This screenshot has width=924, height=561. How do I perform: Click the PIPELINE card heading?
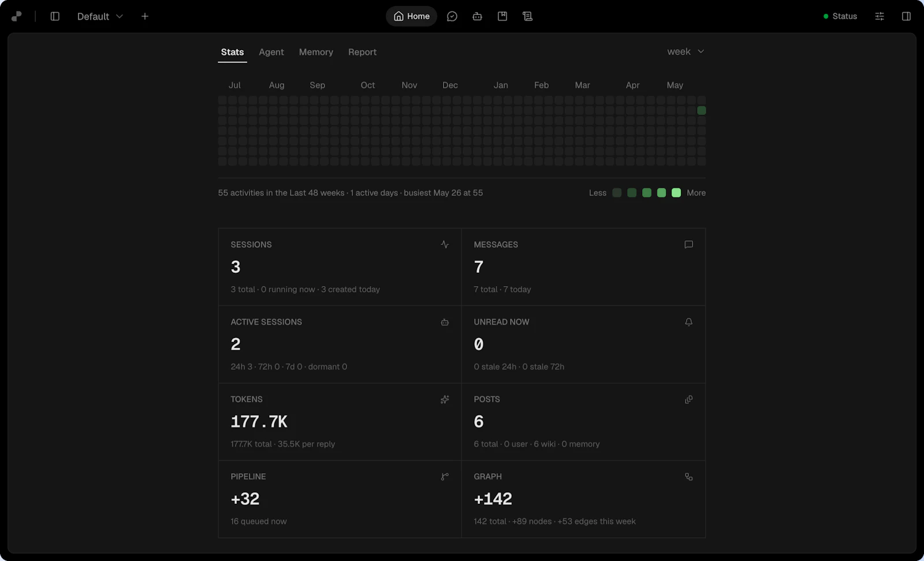click(248, 477)
